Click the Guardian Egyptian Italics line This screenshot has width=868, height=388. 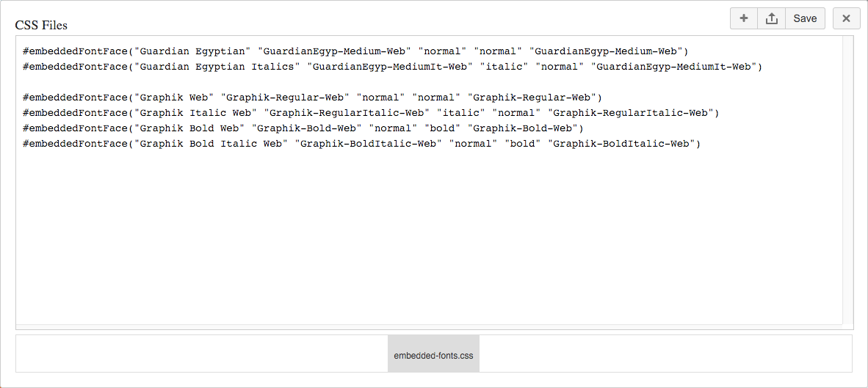(x=392, y=67)
